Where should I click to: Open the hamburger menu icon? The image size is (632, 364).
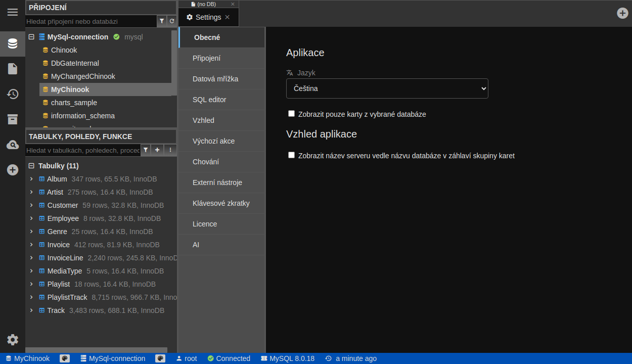point(13,12)
